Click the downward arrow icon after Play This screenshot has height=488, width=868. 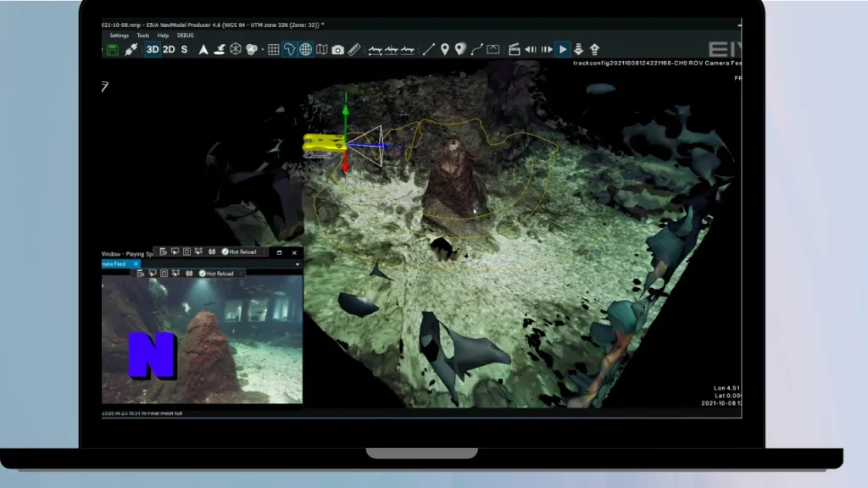(x=578, y=49)
